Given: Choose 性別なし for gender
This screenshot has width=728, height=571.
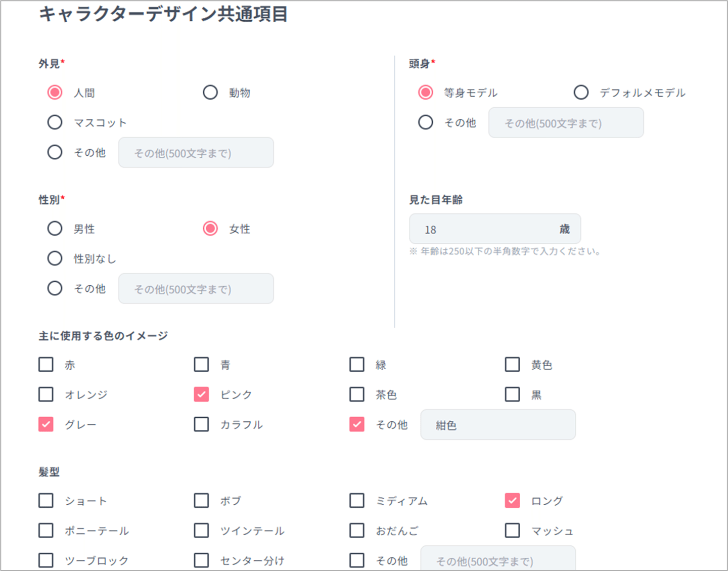Looking at the screenshot, I should (55, 258).
